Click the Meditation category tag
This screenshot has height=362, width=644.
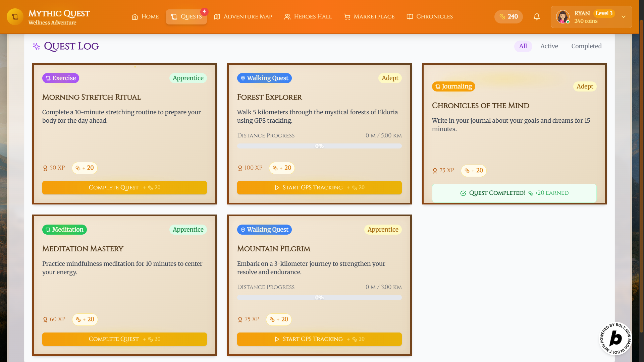(x=64, y=230)
